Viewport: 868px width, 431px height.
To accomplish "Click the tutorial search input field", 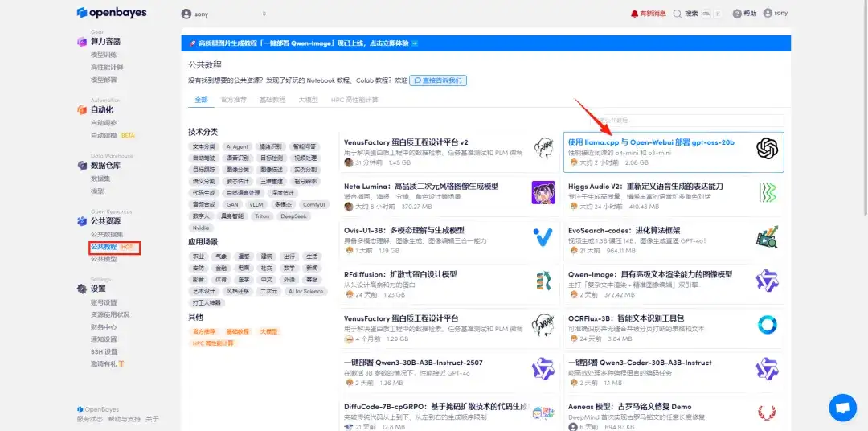I will coord(687,121).
